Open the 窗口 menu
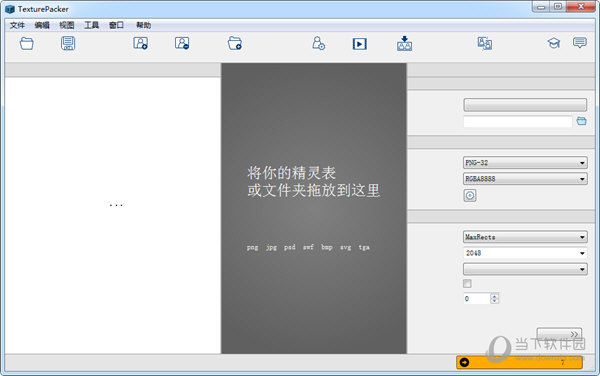The height and width of the screenshot is (376, 600). pyautogui.click(x=116, y=25)
